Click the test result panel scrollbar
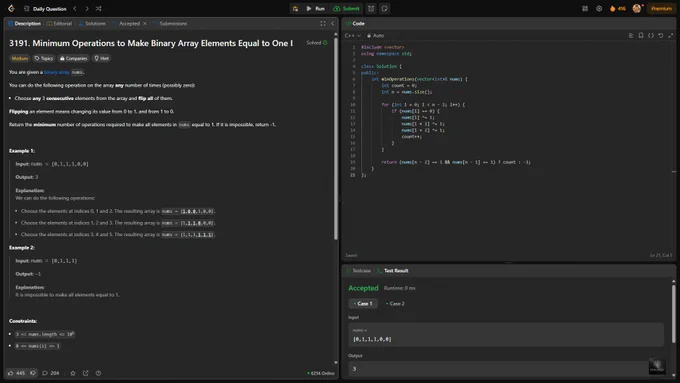680x383 pixels. tap(673, 314)
